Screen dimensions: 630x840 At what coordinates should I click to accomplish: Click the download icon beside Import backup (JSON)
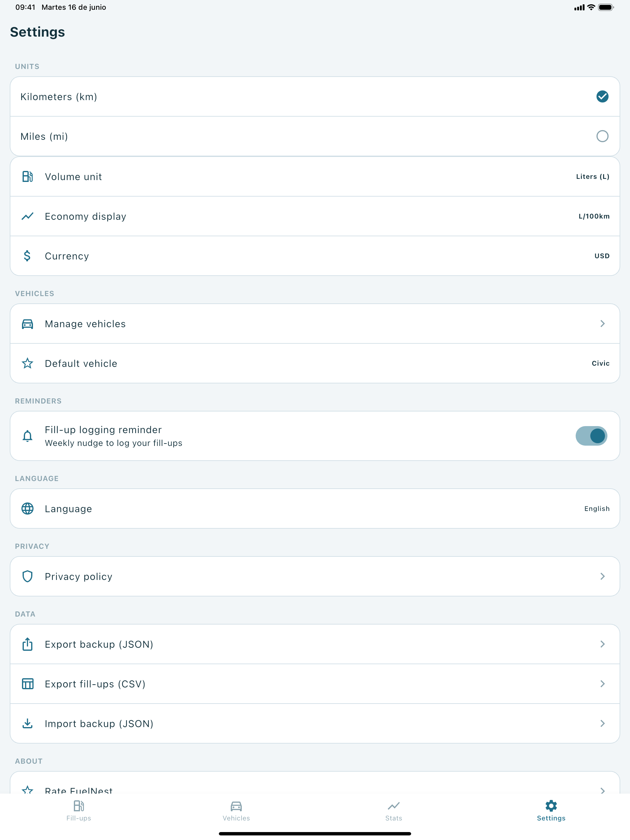click(27, 723)
